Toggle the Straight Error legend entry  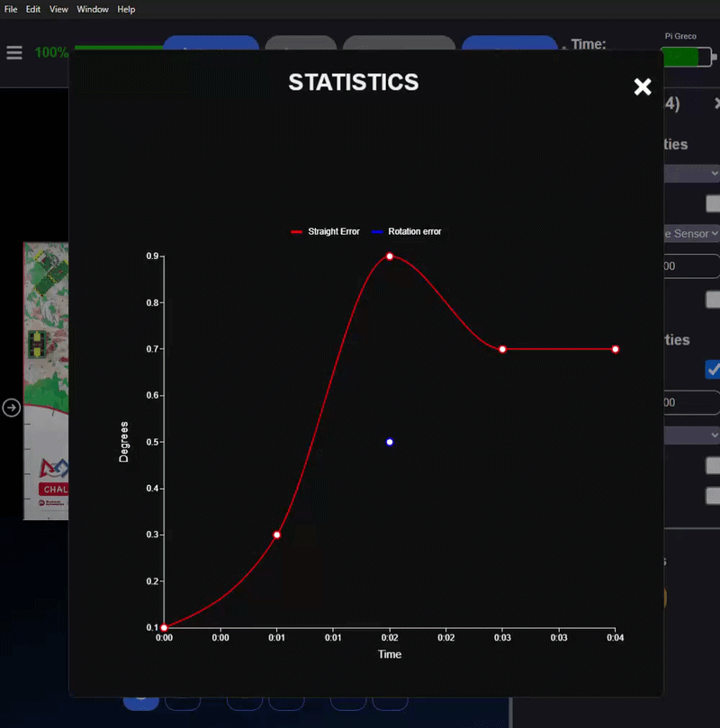[325, 231]
